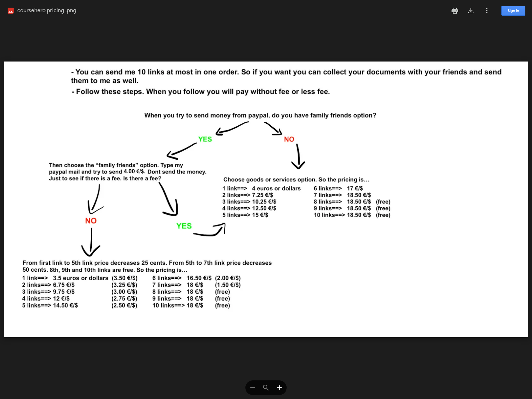Screen dimensions: 532x399
Task: Zoom out with the minus button
Action: pos(253,388)
